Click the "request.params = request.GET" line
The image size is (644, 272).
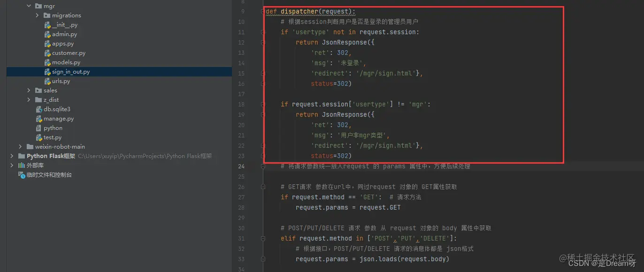click(x=348, y=208)
